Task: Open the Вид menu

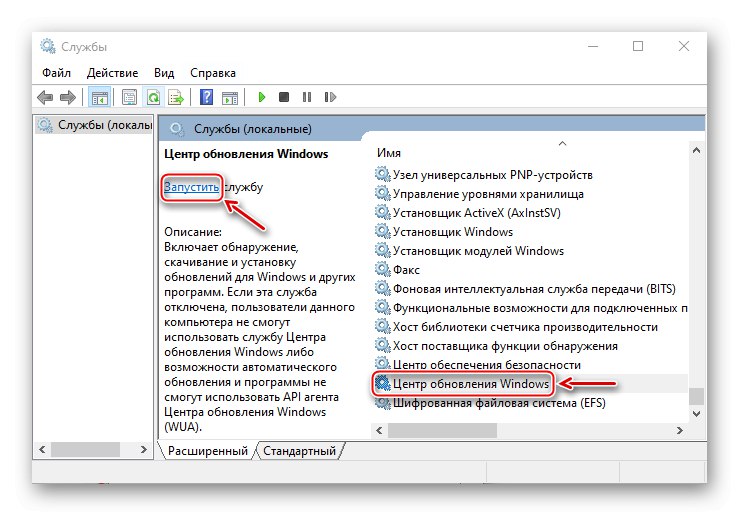Action: (164, 73)
